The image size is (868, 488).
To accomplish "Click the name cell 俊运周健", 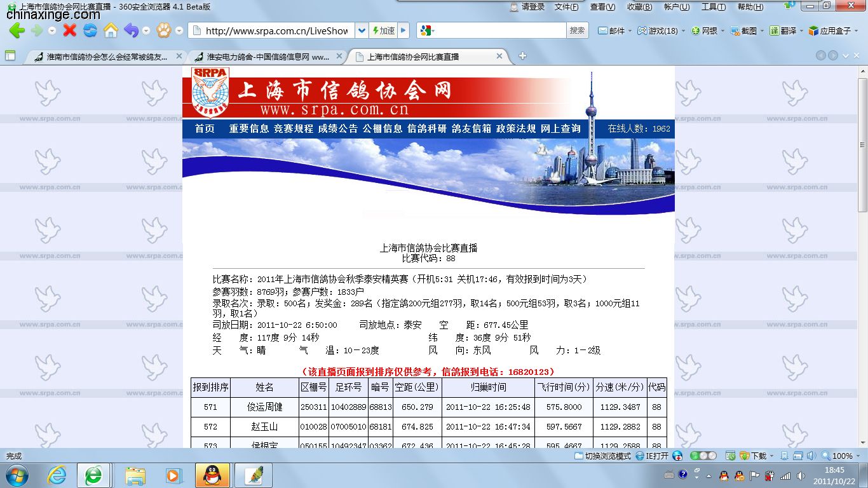I will [264, 407].
